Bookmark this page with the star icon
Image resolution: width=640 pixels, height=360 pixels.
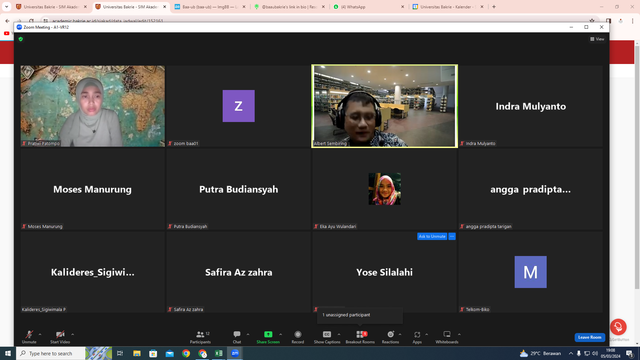(592, 20)
